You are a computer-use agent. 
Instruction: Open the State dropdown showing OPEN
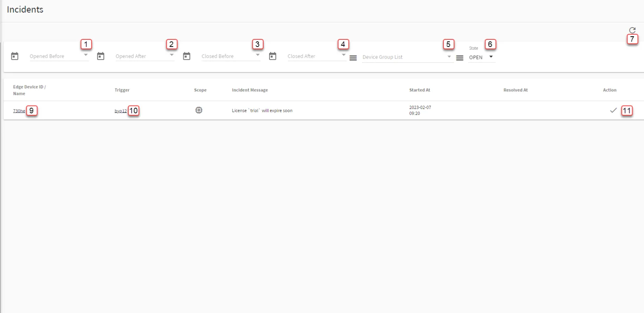(x=482, y=57)
